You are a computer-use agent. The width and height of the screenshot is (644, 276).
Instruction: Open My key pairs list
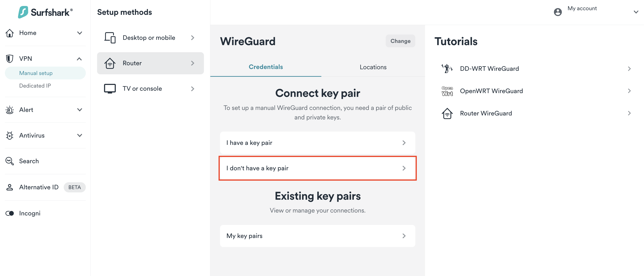317,236
